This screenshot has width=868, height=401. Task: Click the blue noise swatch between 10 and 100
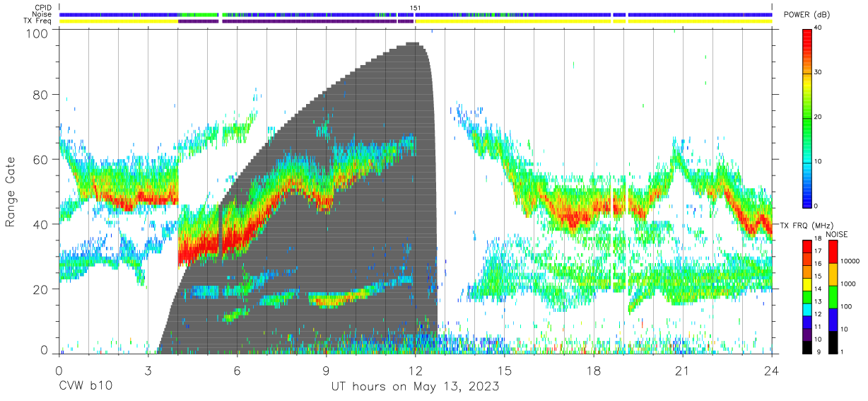click(x=833, y=318)
